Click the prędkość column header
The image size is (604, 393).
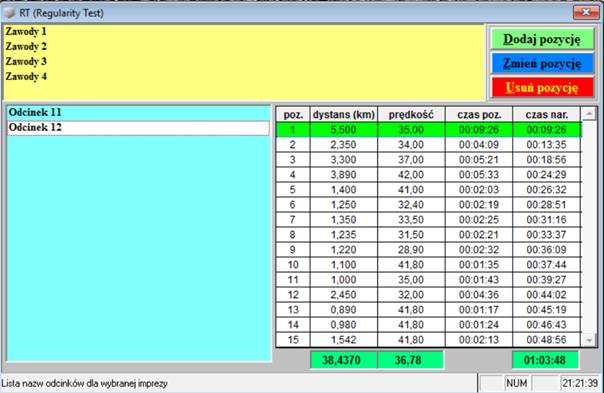[411, 114]
